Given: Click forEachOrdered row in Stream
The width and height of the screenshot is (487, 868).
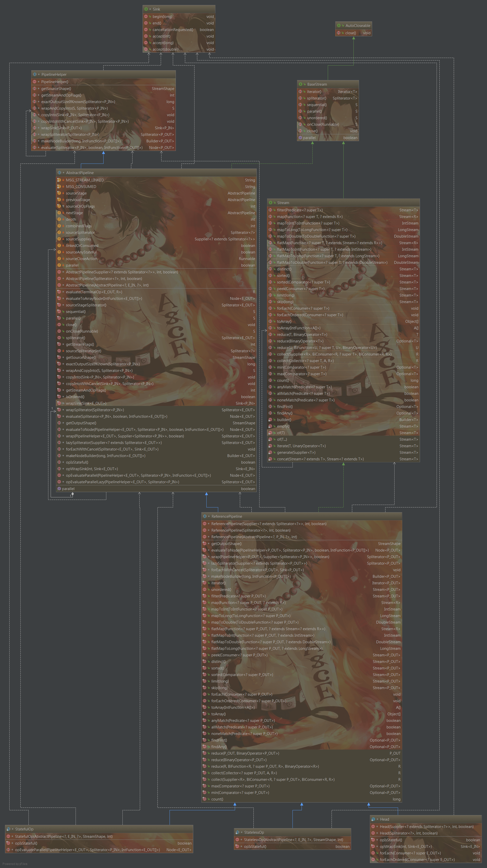Looking at the screenshot, I should (343, 315).
